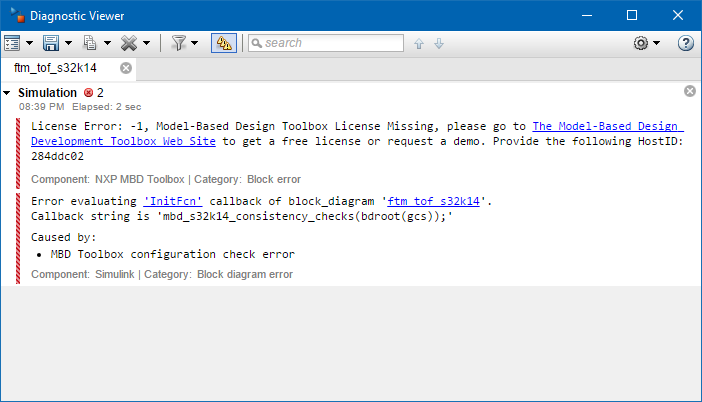
Task: Click the Simulation error count icon
Action: [x=89, y=93]
